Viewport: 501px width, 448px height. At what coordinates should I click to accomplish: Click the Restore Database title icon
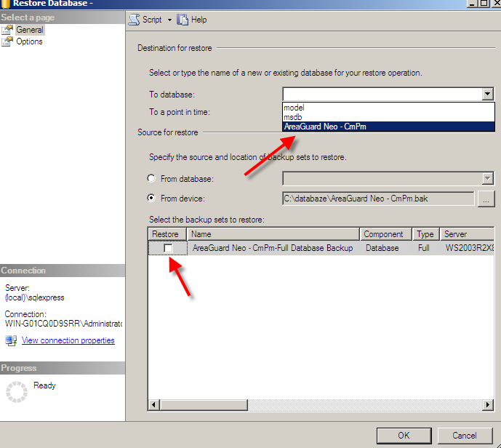pyautogui.click(x=6, y=4)
